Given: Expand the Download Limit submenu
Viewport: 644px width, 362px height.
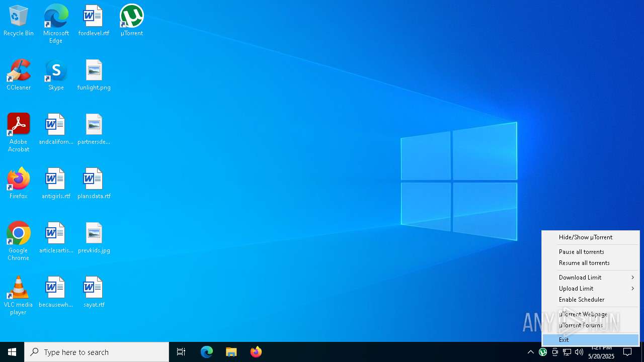Looking at the screenshot, I should click(x=590, y=278).
